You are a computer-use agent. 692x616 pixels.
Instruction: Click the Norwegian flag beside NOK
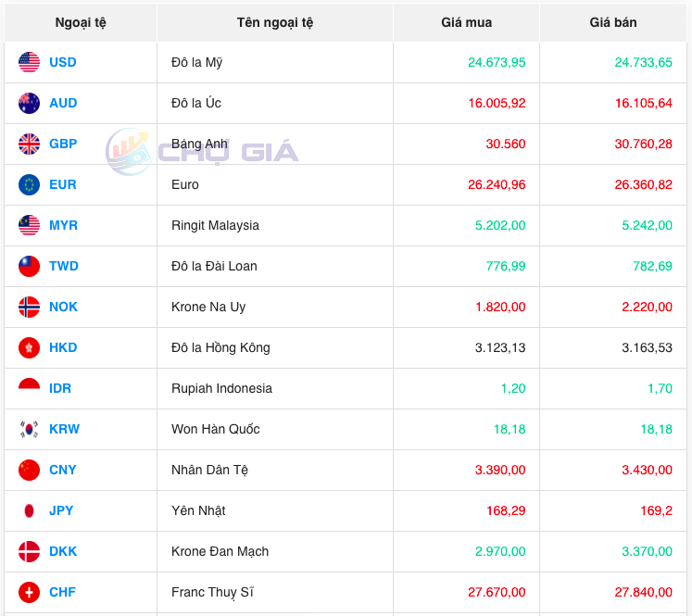pyautogui.click(x=29, y=307)
